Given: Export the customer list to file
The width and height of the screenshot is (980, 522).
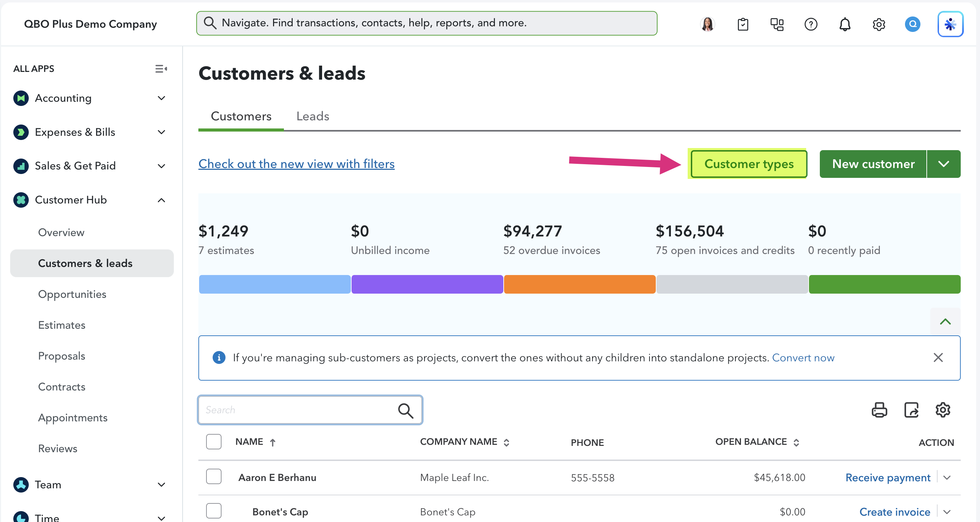Looking at the screenshot, I should point(911,410).
